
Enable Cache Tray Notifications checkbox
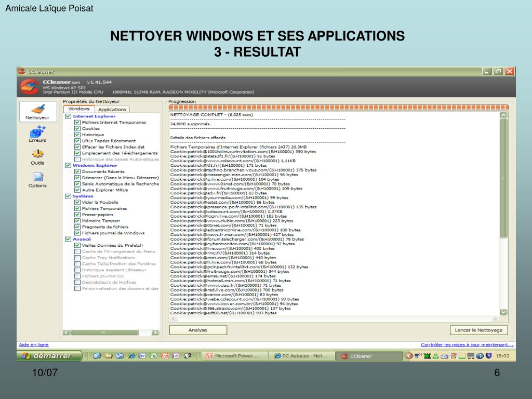tap(77, 258)
